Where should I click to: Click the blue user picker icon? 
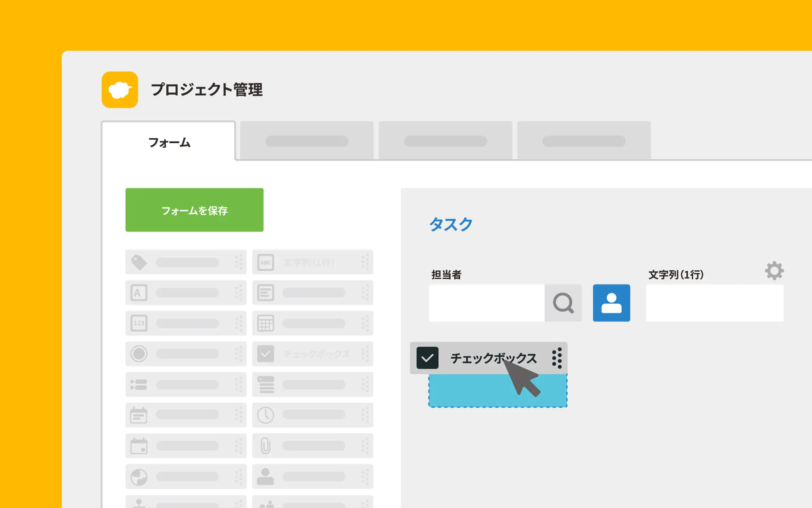click(x=611, y=303)
